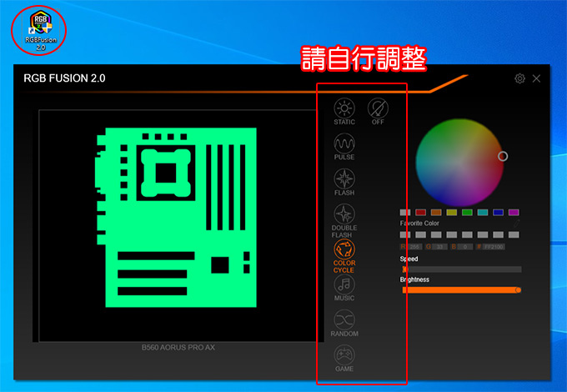Image resolution: width=567 pixels, height=392 pixels.
Task: Click the Favorite Color label
Action: point(419,224)
